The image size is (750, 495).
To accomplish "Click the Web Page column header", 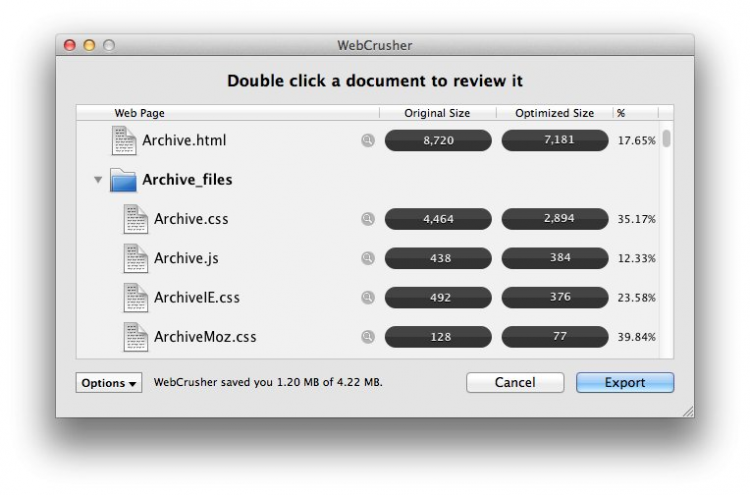I will 140,113.
